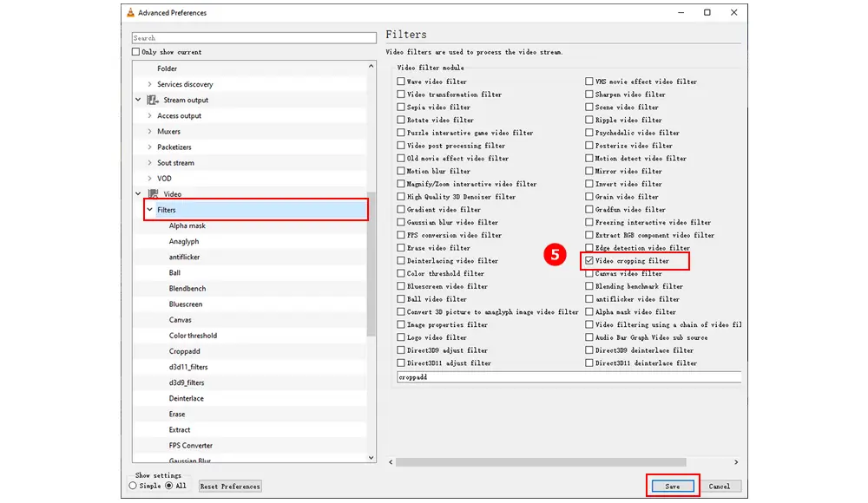Toggle the Deinterlacing video filter checkbox
868x503 pixels.
[x=401, y=260]
